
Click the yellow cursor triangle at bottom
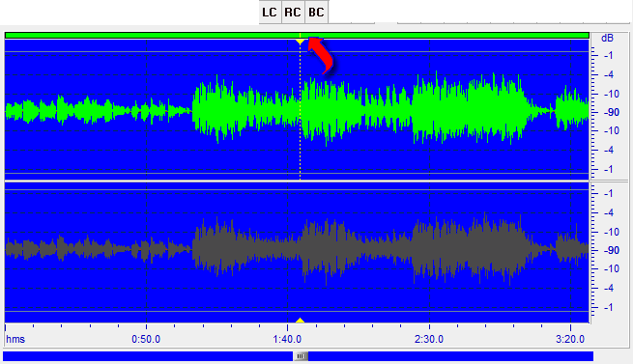click(300, 321)
